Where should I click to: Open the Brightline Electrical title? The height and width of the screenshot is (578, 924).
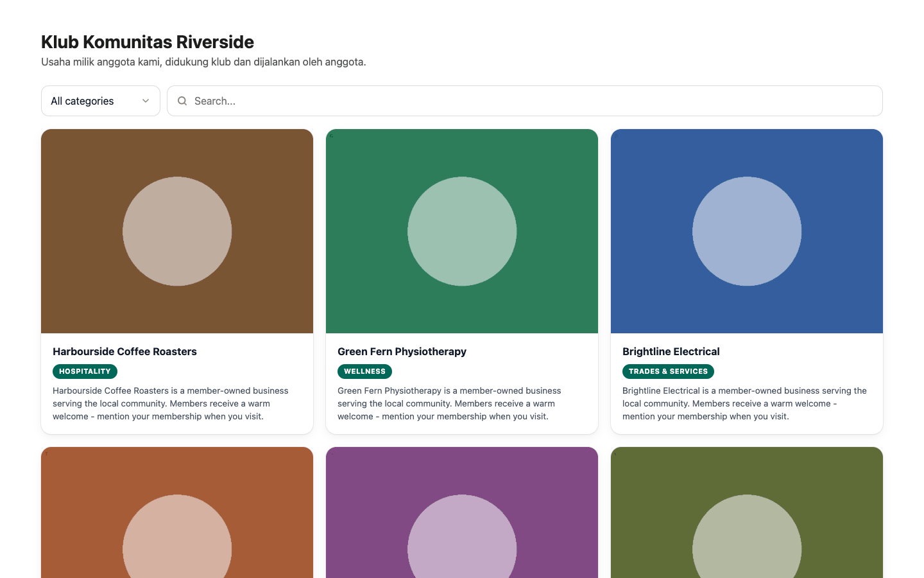click(671, 351)
